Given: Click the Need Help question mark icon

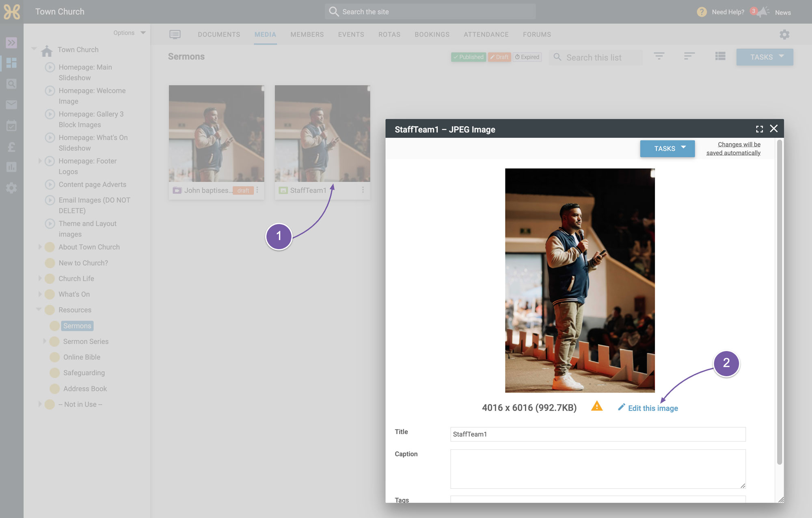Looking at the screenshot, I should [x=702, y=12].
